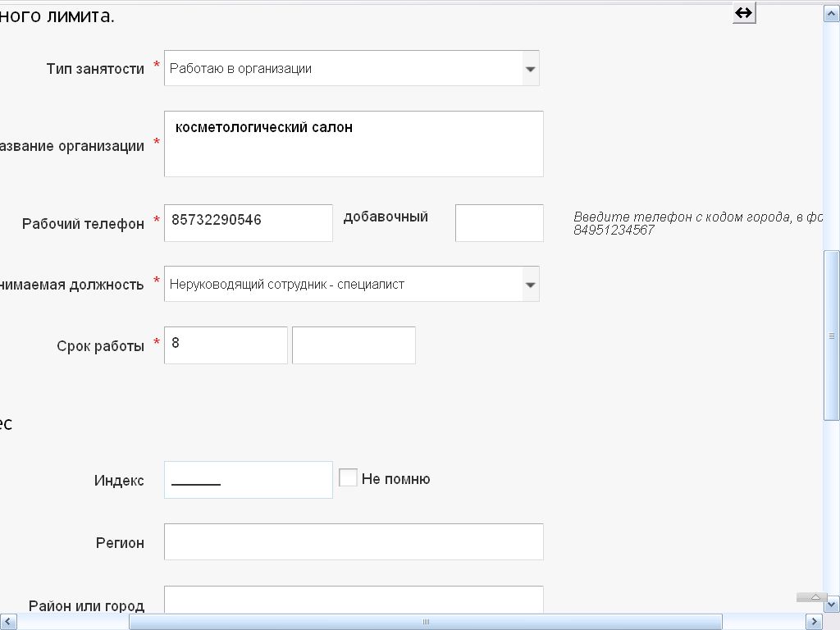
Task: Click the first 'Срок работы' field
Action: (x=226, y=345)
